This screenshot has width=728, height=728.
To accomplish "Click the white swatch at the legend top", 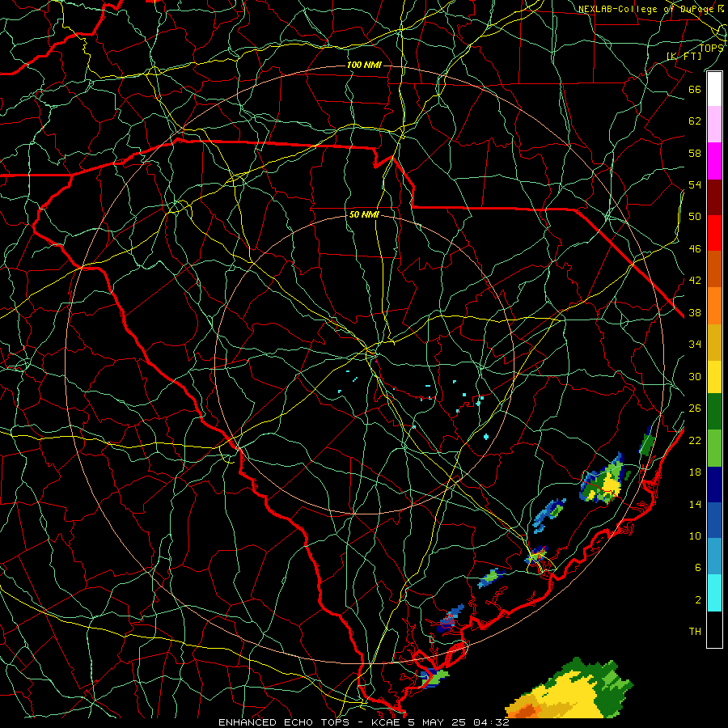I will click(x=714, y=89).
